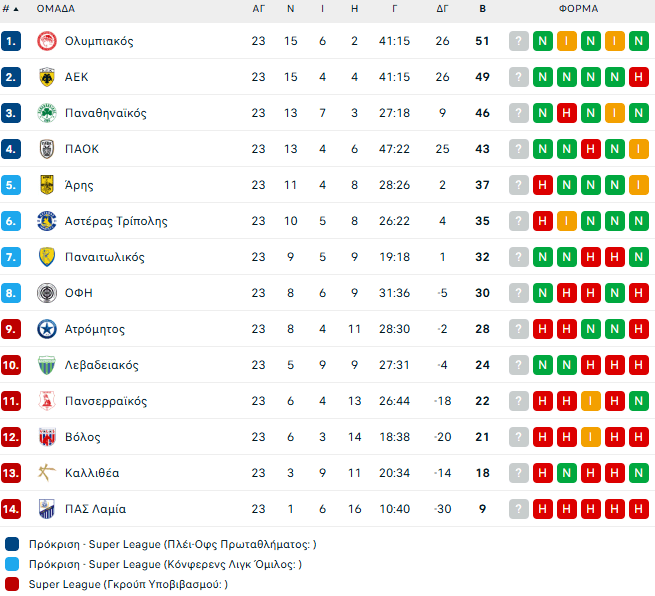This screenshot has height=596, width=655.
Task: Click the ΦΟΡΜΑ column header
Action: coord(578,9)
